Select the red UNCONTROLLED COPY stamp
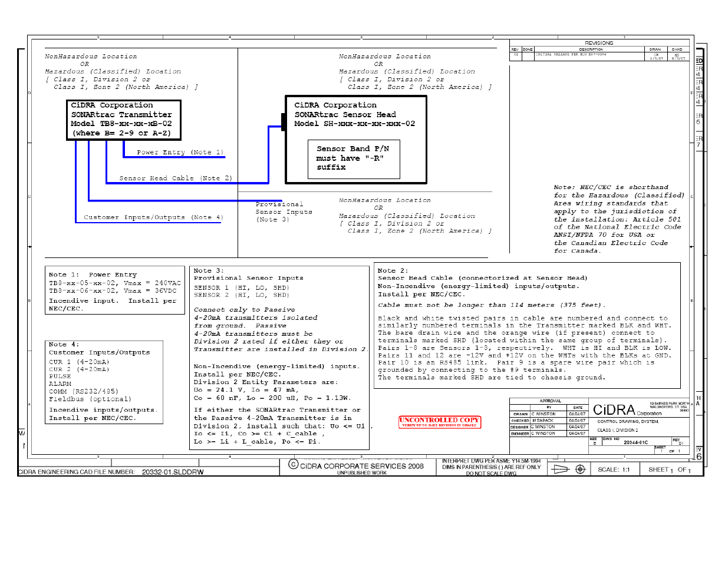Viewport: 728px width, 562px height. coord(440,422)
